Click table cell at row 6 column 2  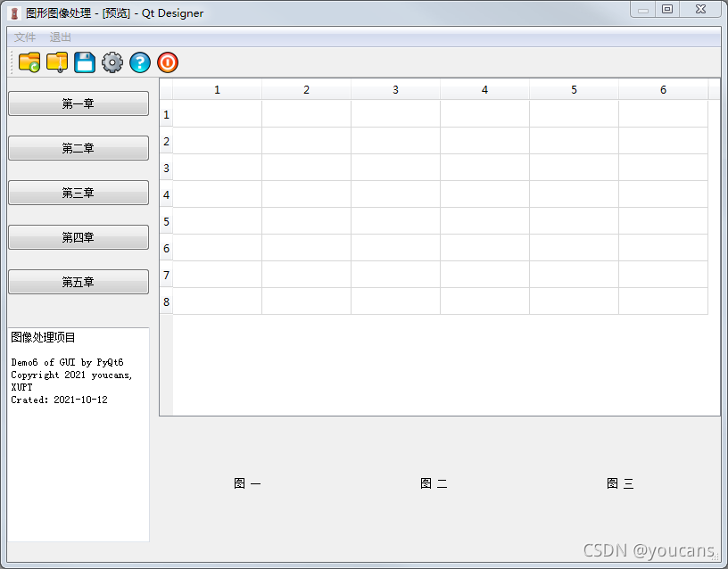306,248
